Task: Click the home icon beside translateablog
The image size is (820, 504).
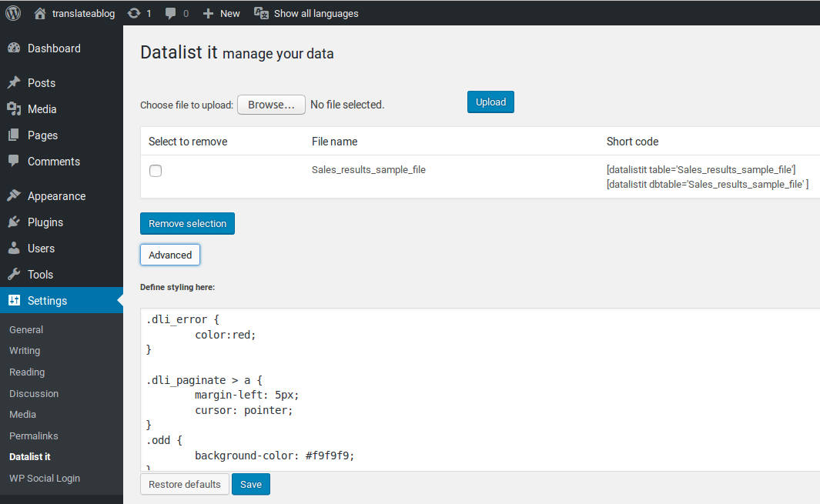Action: [40, 13]
